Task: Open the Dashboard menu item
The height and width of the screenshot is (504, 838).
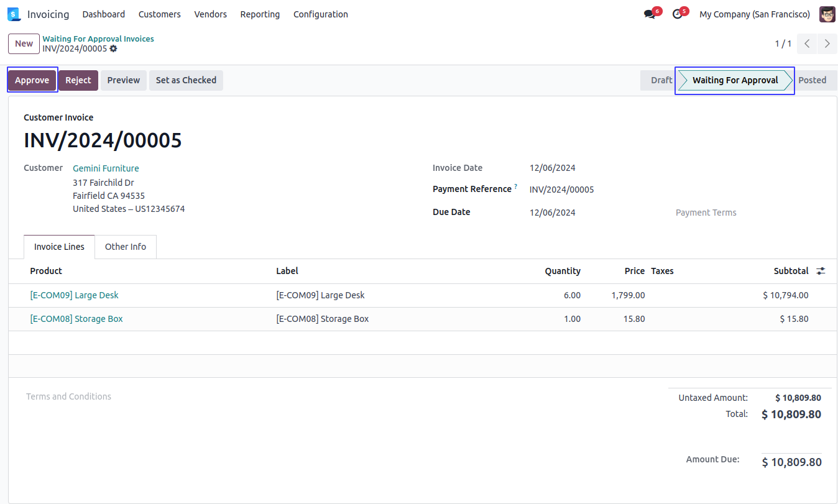Action: pos(103,14)
